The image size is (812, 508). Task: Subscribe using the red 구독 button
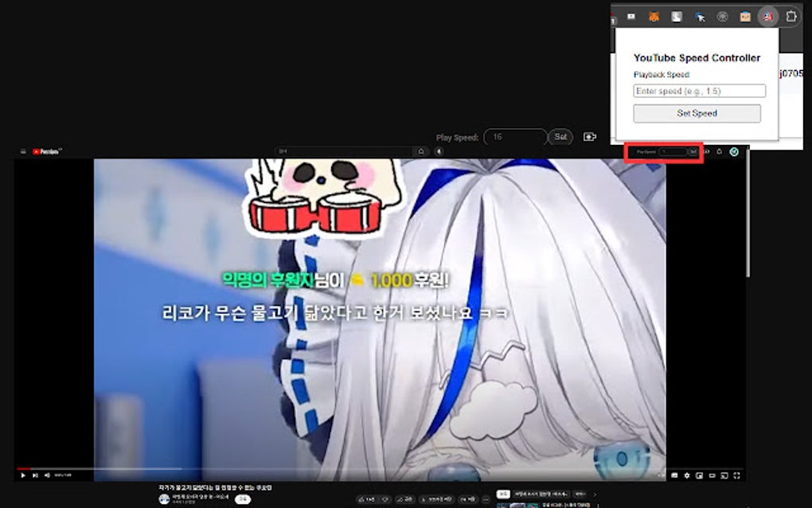point(242,500)
